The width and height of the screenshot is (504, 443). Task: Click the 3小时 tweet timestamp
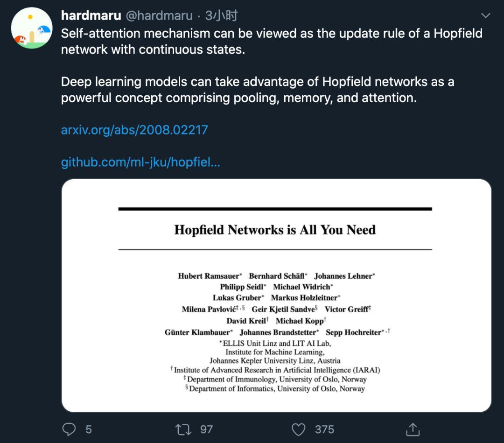(221, 16)
